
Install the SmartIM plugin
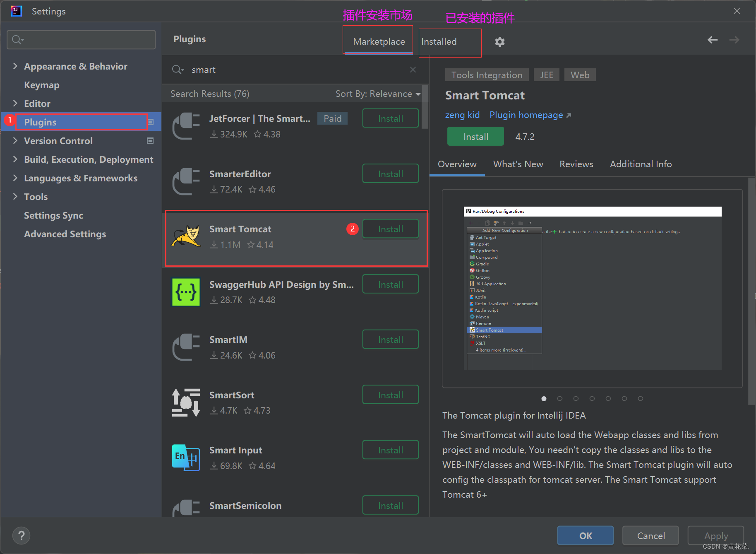point(391,340)
